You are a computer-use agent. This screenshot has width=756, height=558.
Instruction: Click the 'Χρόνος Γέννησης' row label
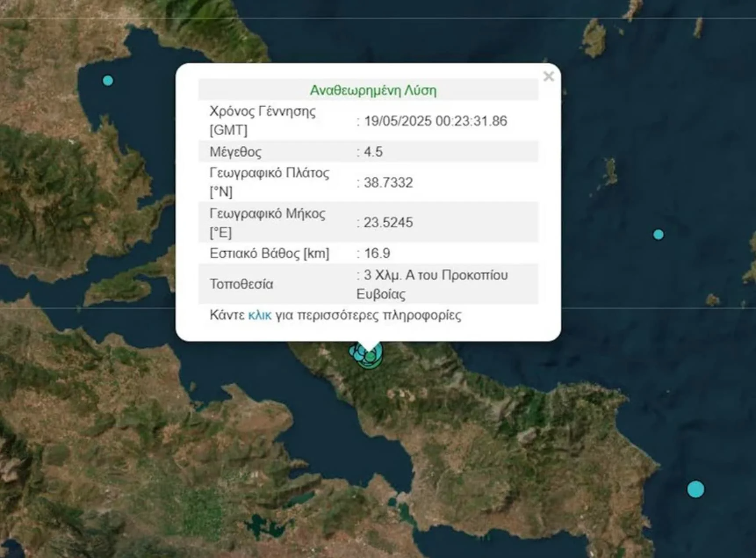click(x=262, y=112)
